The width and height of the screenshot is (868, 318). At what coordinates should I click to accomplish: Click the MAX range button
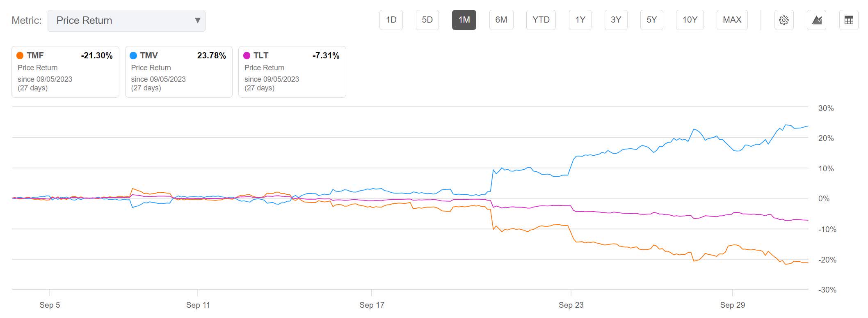coord(732,20)
